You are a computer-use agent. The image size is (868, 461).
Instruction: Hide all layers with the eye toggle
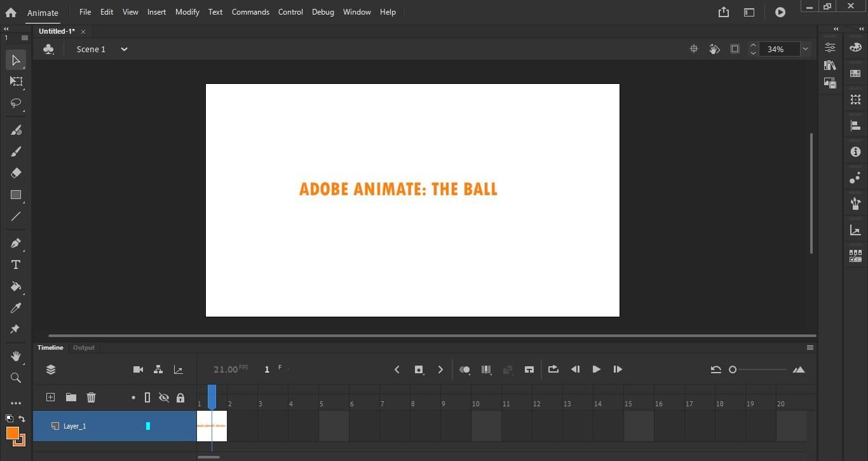pos(164,397)
